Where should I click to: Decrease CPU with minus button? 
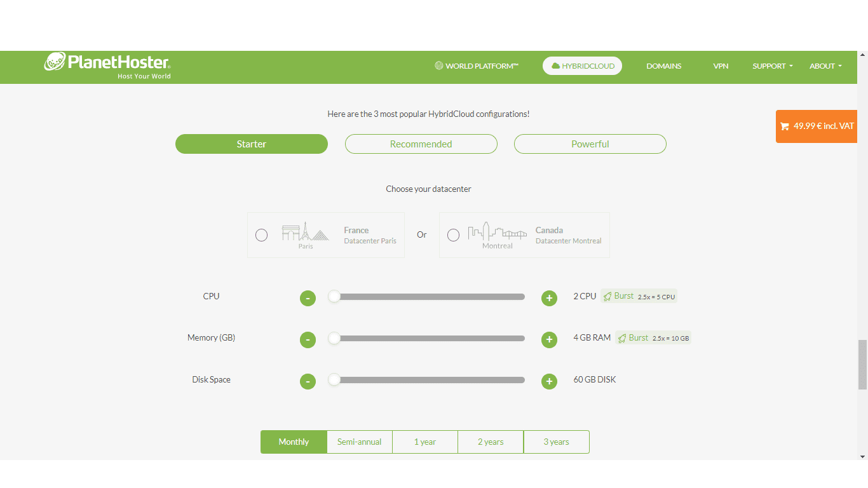(x=308, y=298)
